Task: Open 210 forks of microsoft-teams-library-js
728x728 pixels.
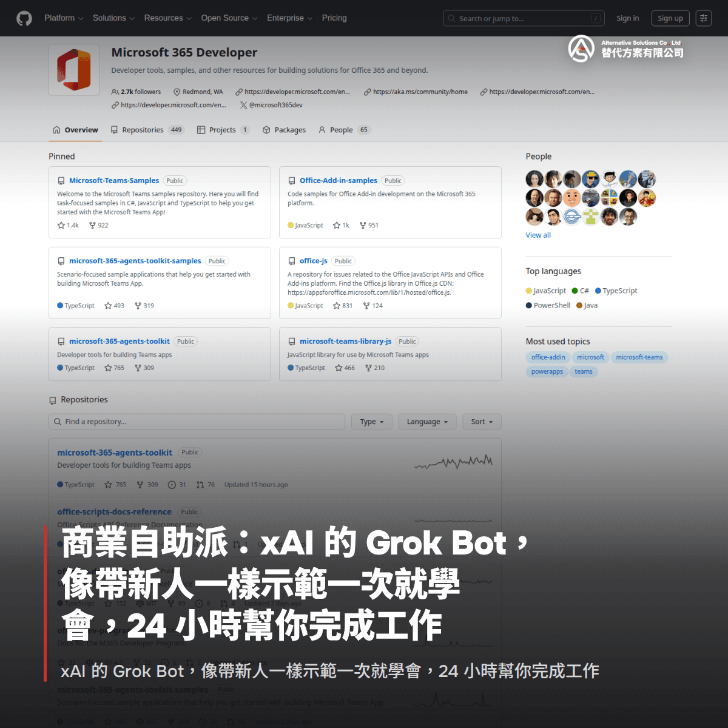Action: coord(375,368)
